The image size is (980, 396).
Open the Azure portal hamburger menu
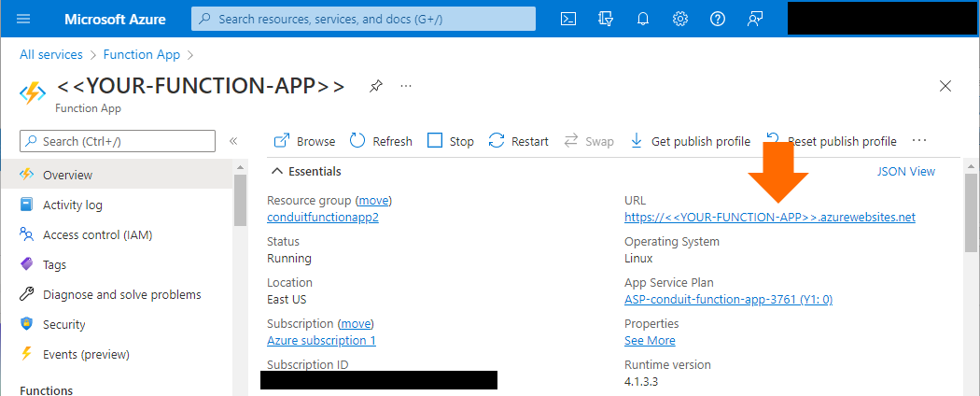coord(23,19)
